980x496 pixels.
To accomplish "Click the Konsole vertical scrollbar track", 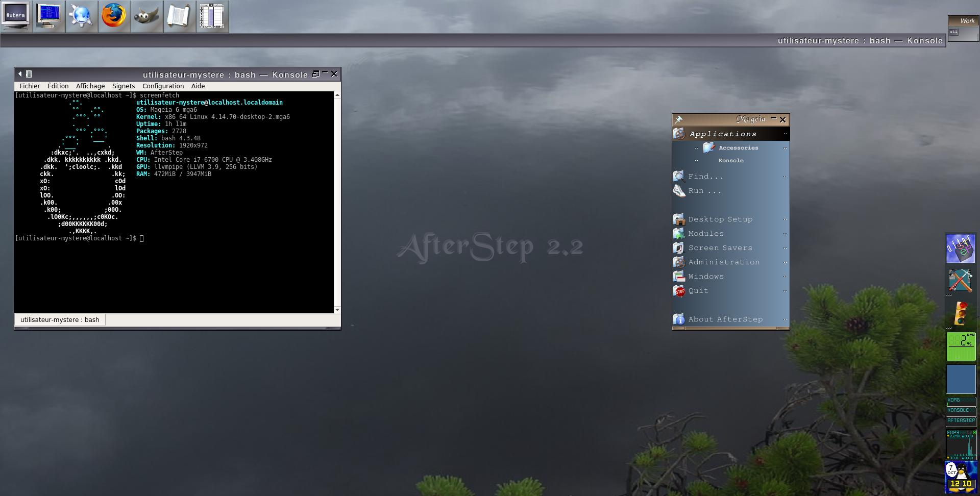I will point(337,203).
